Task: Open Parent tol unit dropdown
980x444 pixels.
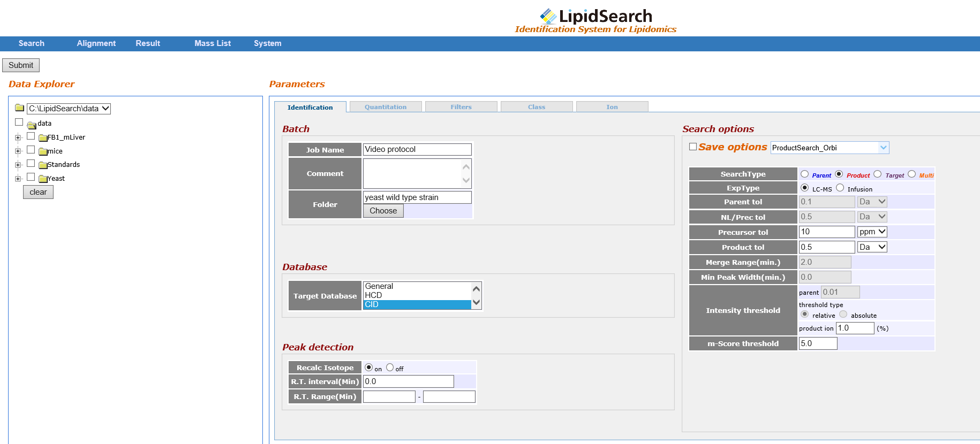Action: [872, 202]
